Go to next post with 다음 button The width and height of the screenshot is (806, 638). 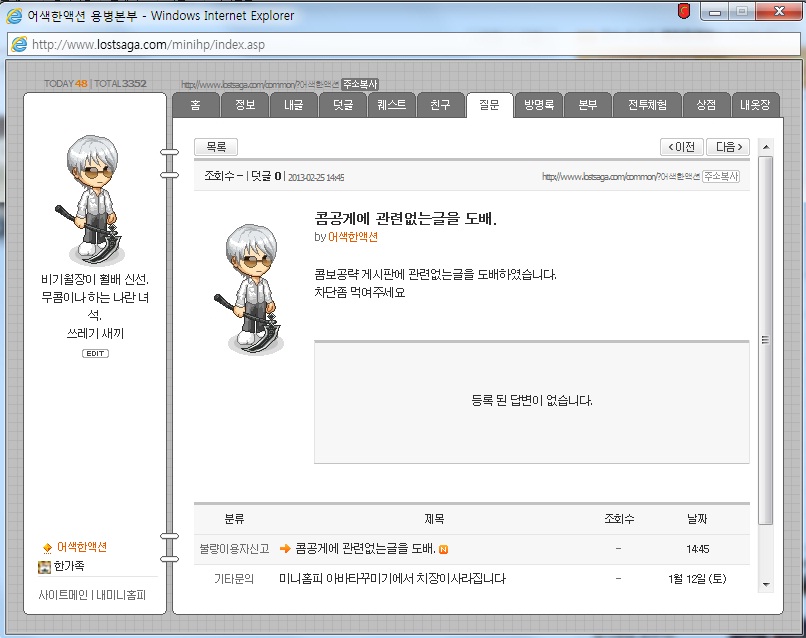(728, 147)
